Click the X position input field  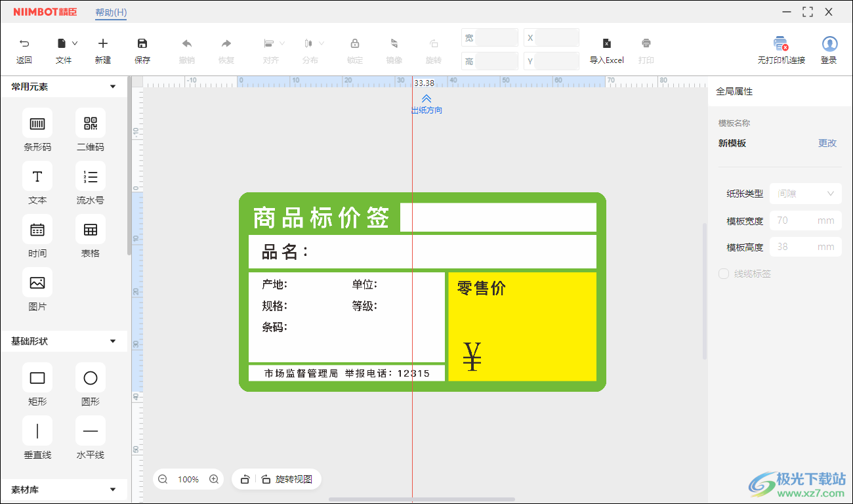click(x=557, y=37)
